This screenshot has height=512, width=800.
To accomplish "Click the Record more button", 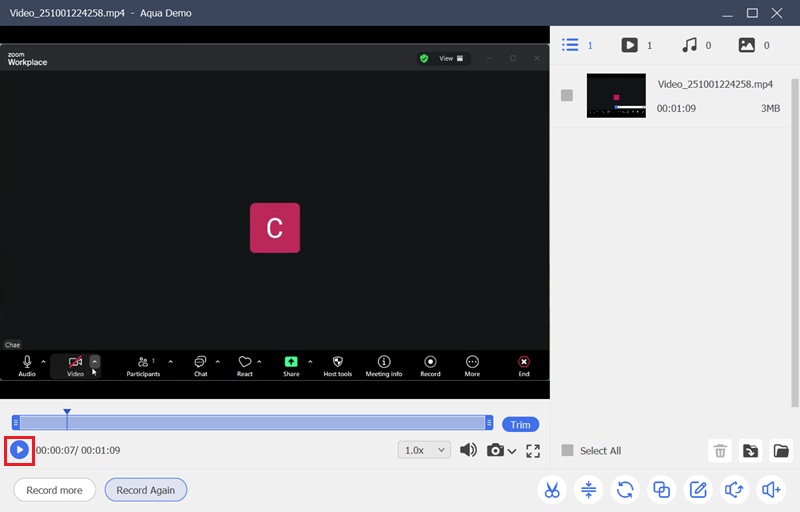I will [55, 490].
